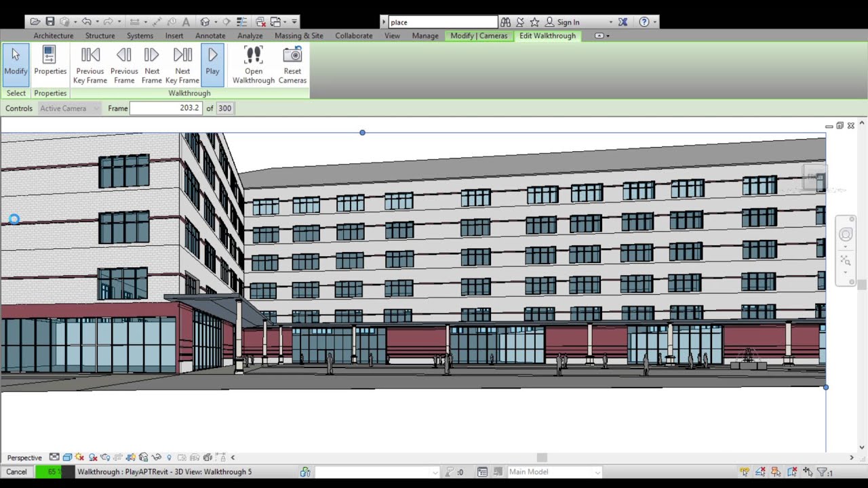Click Open Walkthrough footprints icon

tap(254, 55)
